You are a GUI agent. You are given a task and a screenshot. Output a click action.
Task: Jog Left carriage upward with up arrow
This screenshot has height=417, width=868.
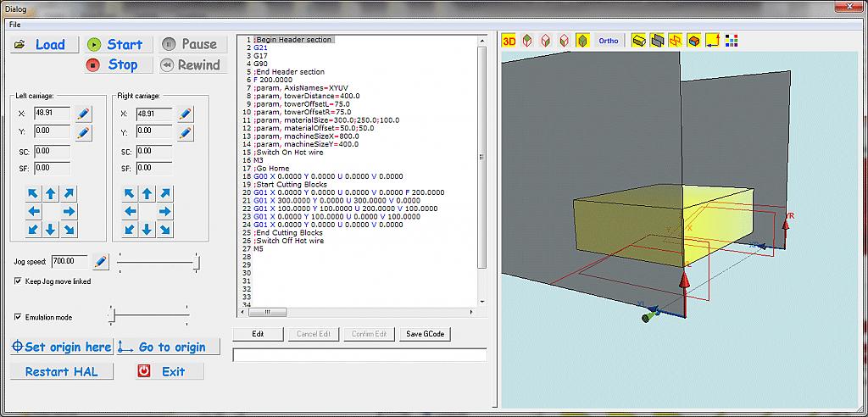coord(51,193)
